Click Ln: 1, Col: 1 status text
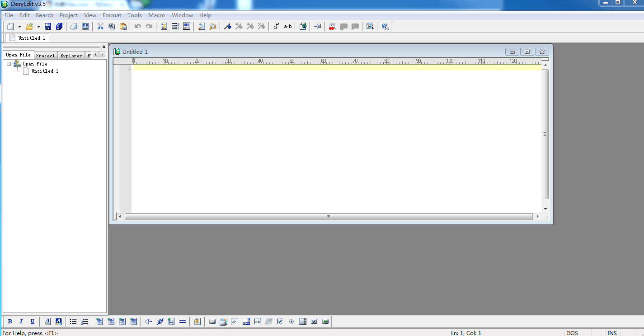The image size is (644, 336). click(x=466, y=333)
